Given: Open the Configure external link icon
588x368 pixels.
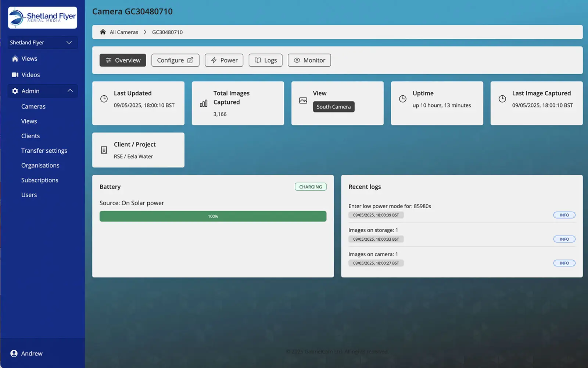Looking at the screenshot, I should pos(191,60).
